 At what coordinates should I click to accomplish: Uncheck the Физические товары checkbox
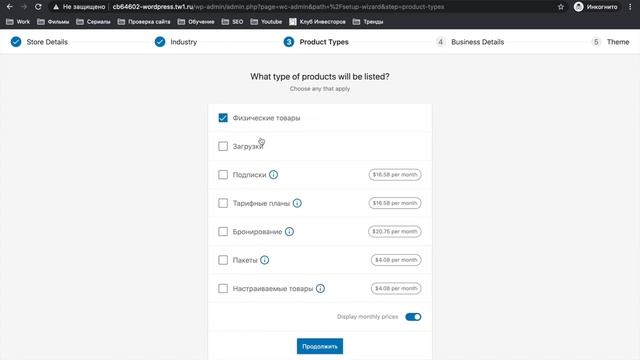tap(223, 118)
